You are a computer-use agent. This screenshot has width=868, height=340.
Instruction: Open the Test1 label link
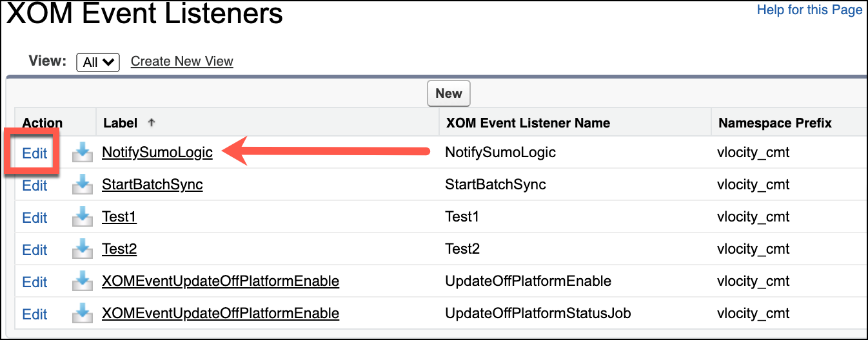[x=119, y=217]
